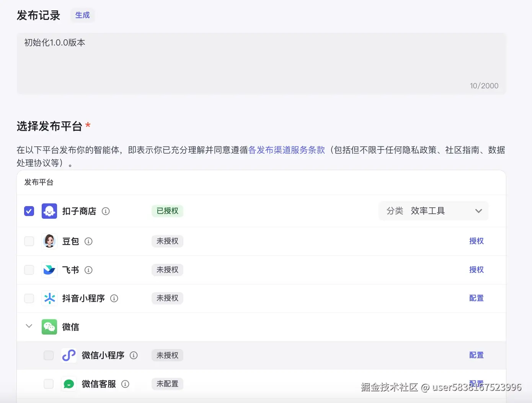Click 授权 for the 豆包 platform
Screen dimensions: 532x403
point(476,241)
